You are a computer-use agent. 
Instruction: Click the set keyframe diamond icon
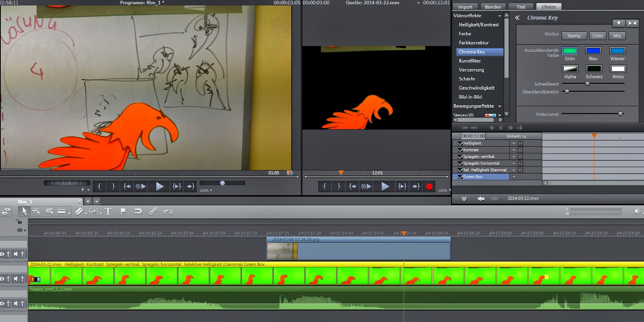pyautogui.click(x=491, y=128)
